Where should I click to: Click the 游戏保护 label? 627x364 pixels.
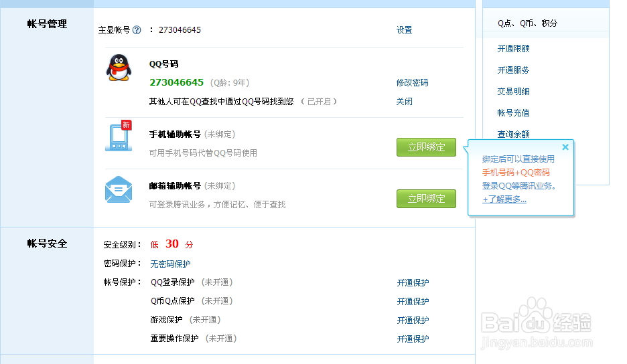pyautogui.click(x=166, y=320)
